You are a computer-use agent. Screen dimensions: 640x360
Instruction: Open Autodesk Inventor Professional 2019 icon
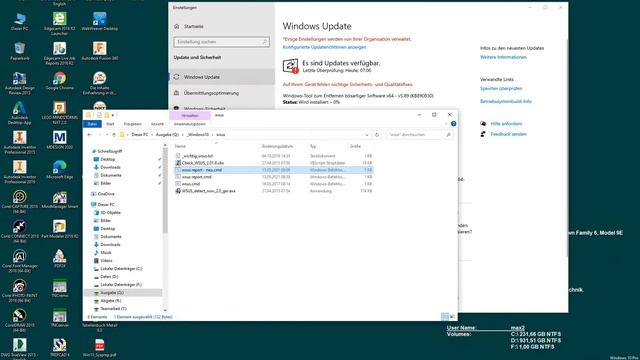20,172
